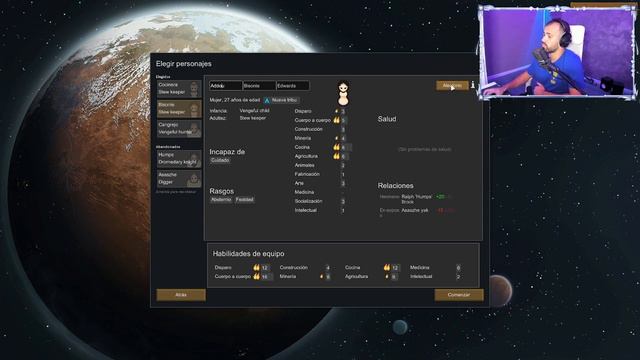Click the streamer webcam overlay

click(557, 52)
